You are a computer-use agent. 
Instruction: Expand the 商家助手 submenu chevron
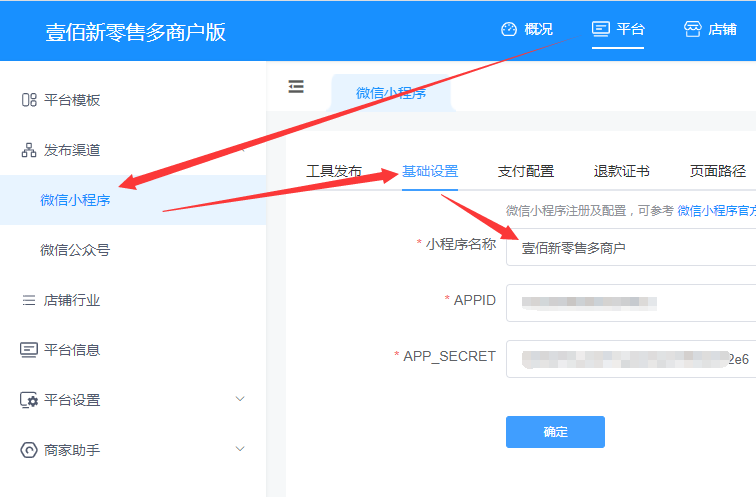pos(240,449)
